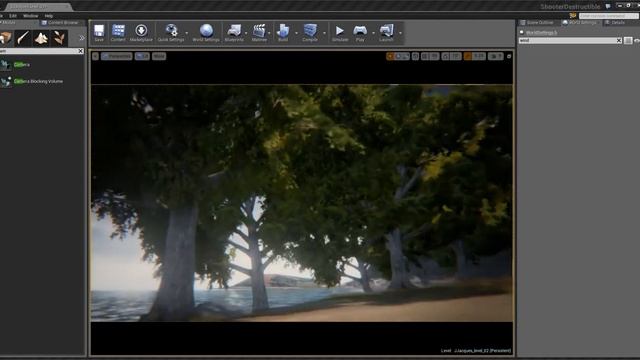Toggle scale snapping in viewport toolbar
Viewport: 640px width, 360px height.
[x=467, y=56]
